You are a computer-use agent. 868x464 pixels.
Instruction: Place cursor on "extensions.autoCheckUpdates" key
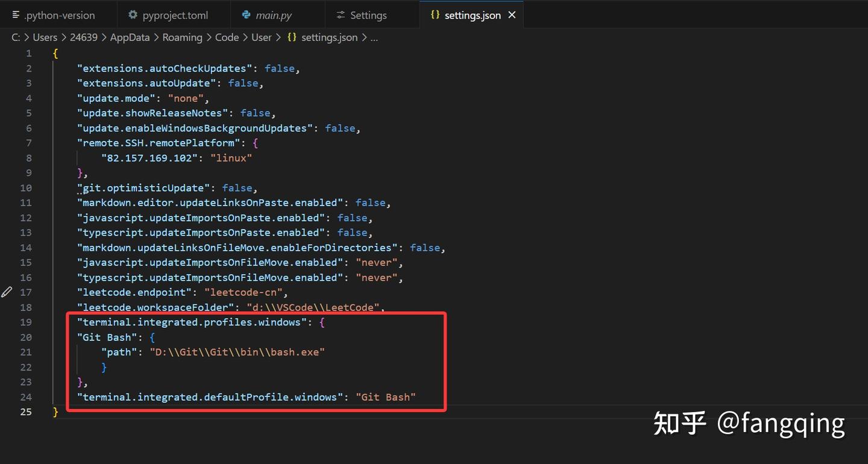165,69
